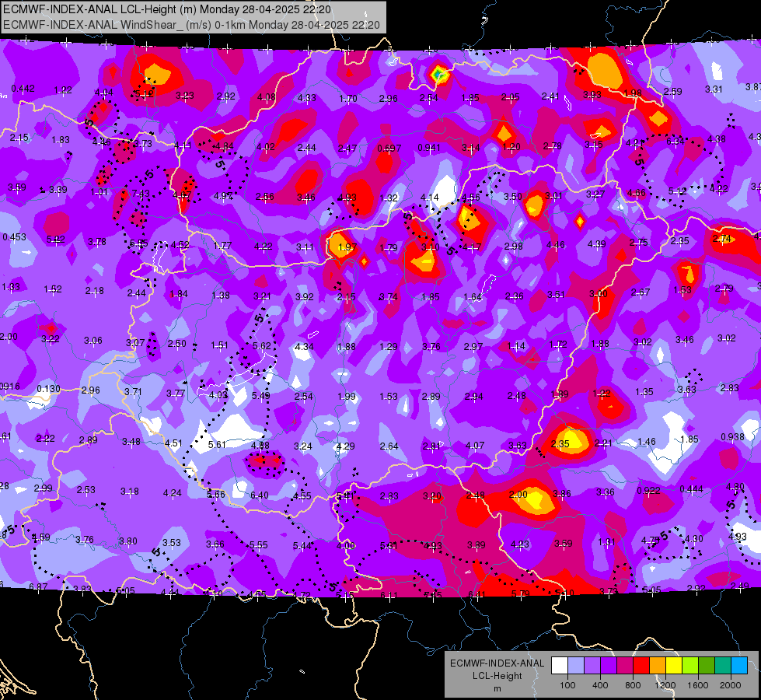
Task: Click the wind shear value '0.130'
Action: click(48, 389)
